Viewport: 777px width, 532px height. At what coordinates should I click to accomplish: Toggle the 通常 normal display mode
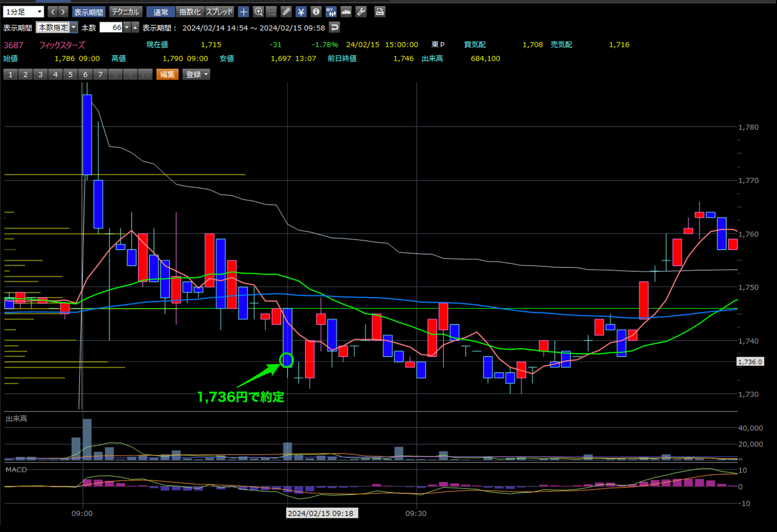pos(161,12)
